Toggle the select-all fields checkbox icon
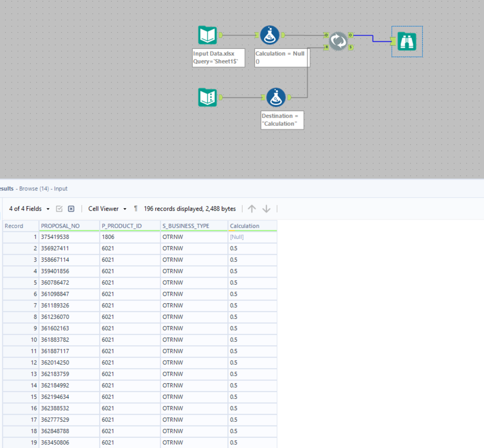The width and height of the screenshot is (484, 448). [59, 208]
